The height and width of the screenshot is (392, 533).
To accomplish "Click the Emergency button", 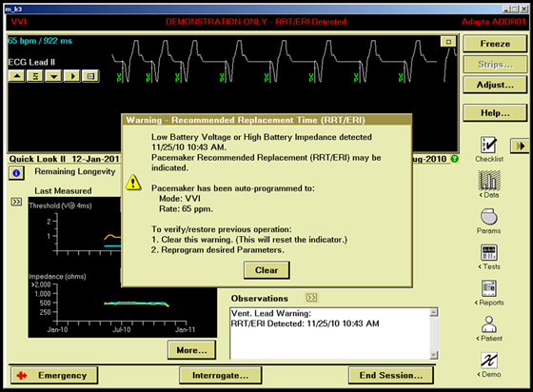I will [x=54, y=376].
